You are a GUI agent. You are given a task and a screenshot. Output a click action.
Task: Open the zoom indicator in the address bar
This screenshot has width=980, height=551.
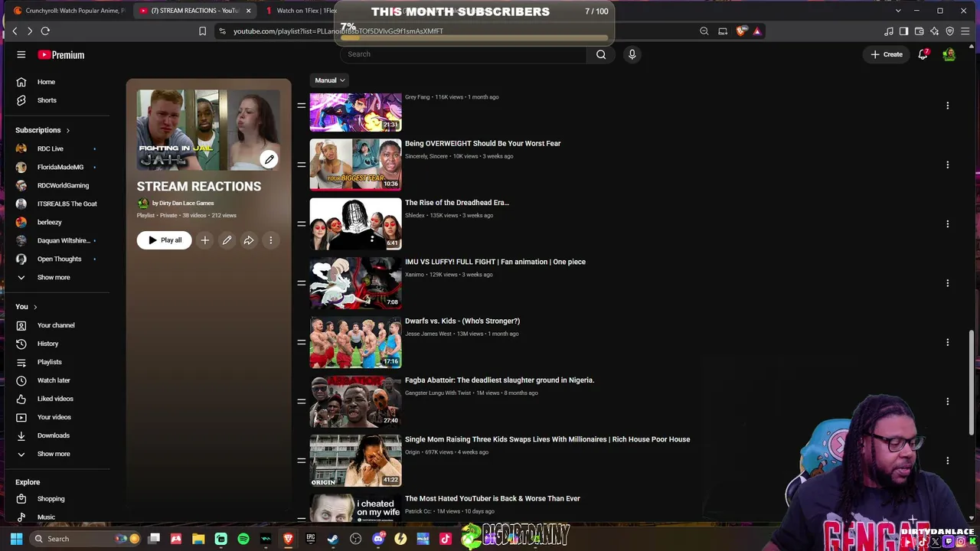[704, 31]
